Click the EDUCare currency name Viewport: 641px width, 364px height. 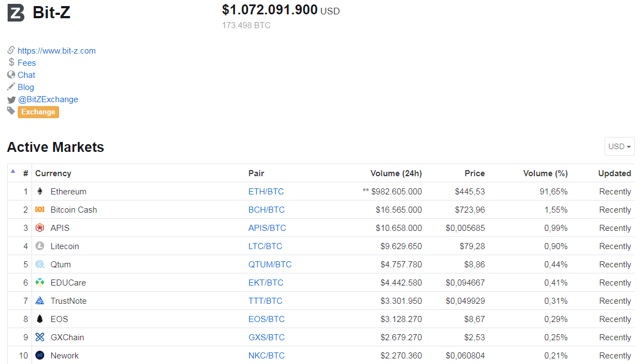coord(69,283)
